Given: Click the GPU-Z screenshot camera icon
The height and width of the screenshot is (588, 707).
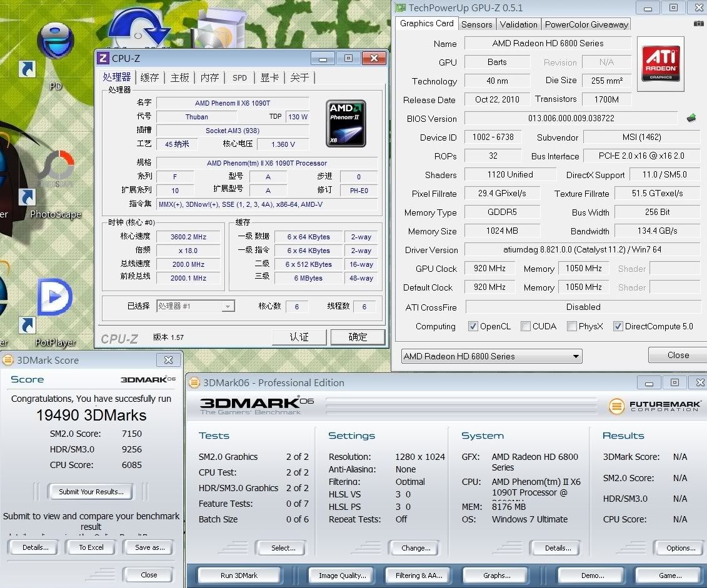Looking at the screenshot, I should point(698,23).
